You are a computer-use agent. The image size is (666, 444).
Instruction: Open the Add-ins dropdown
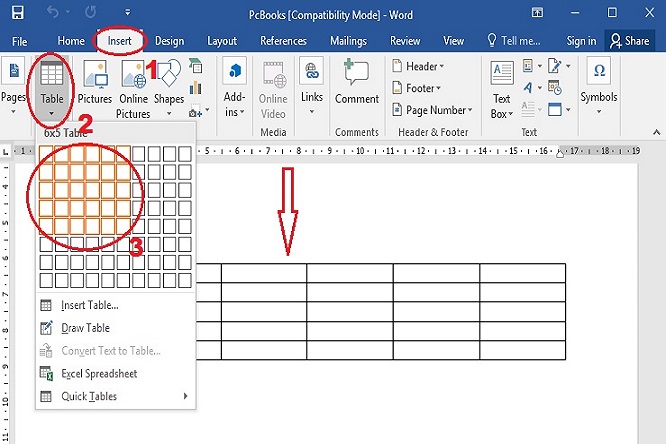pyautogui.click(x=234, y=88)
